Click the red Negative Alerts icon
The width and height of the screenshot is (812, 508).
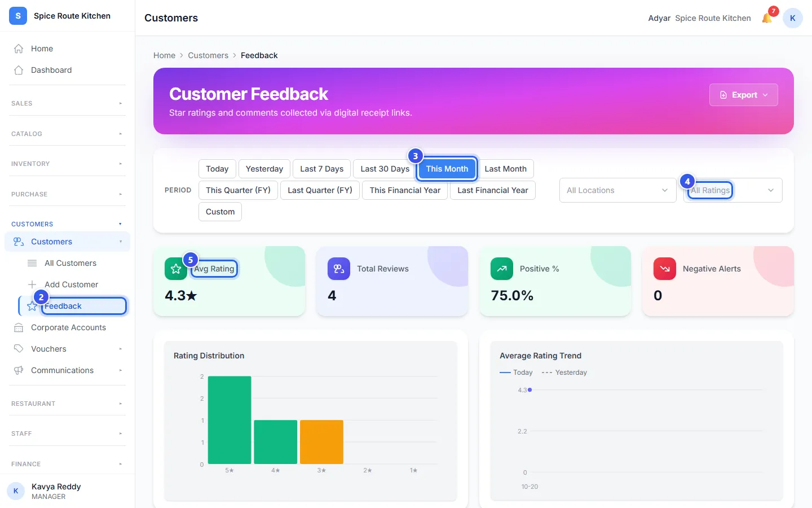coord(665,269)
